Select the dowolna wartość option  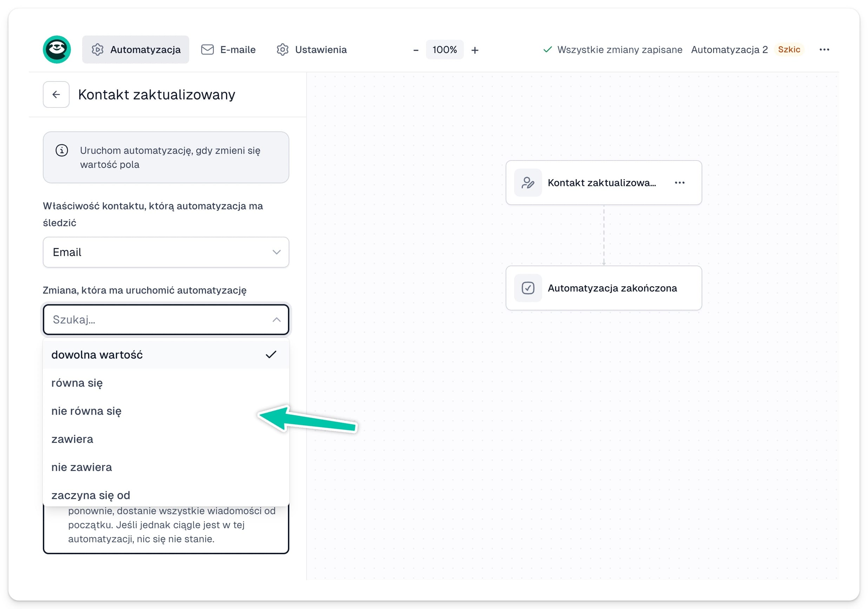tap(166, 355)
